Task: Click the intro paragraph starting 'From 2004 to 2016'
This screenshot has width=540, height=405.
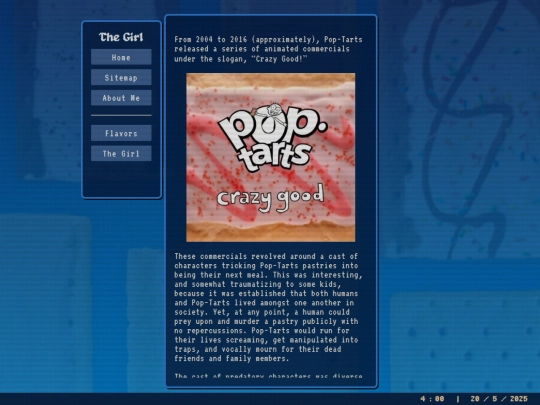Action: [x=268, y=49]
